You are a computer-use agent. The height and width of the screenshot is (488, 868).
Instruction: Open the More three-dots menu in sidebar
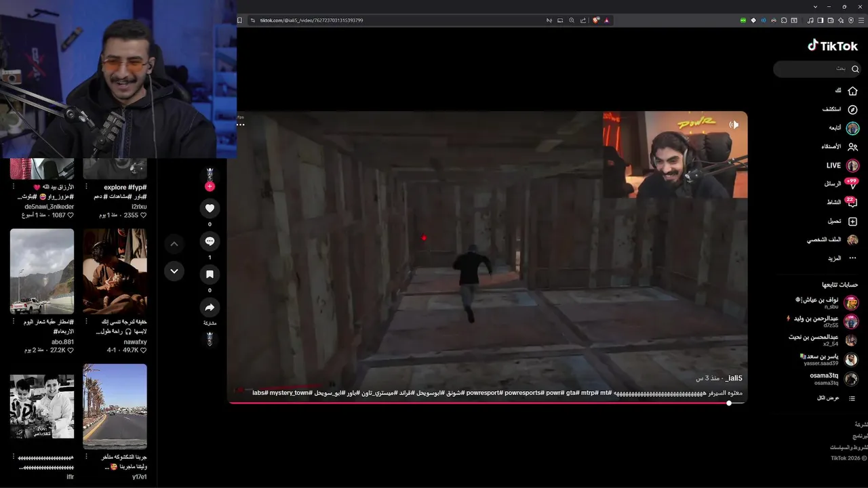pyautogui.click(x=852, y=258)
